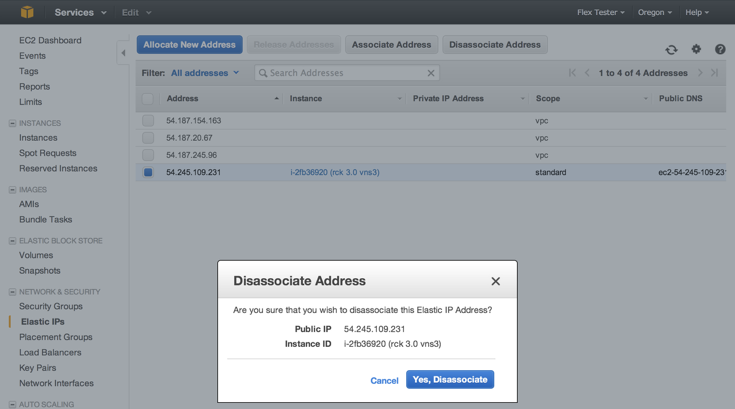Screen dimensions: 735x409
Task: Go to Instances in sidebar
Action: [38, 138]
